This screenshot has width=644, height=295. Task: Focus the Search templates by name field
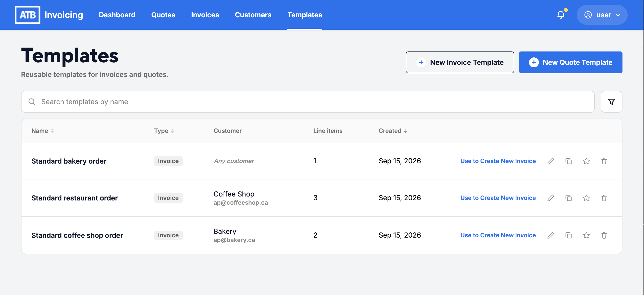(x=307, y=101)
